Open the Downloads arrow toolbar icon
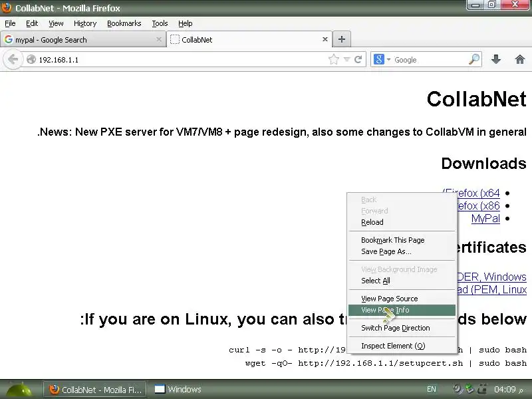 pos(496,59)
